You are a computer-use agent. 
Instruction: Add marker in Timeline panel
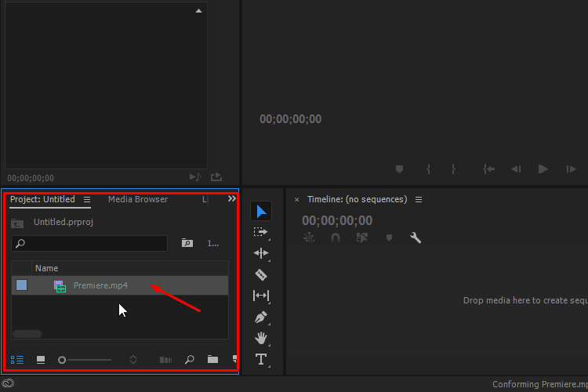click(389, 238)
